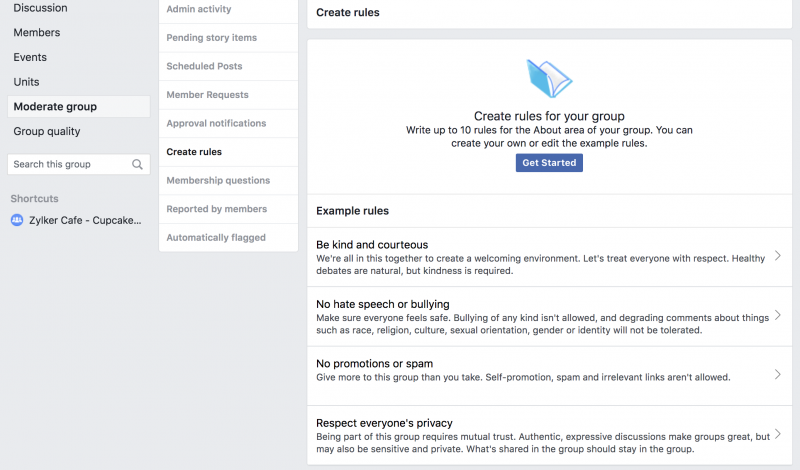
Task: Open the Events section
Action: pyautogui.click(x=30, y=57)
